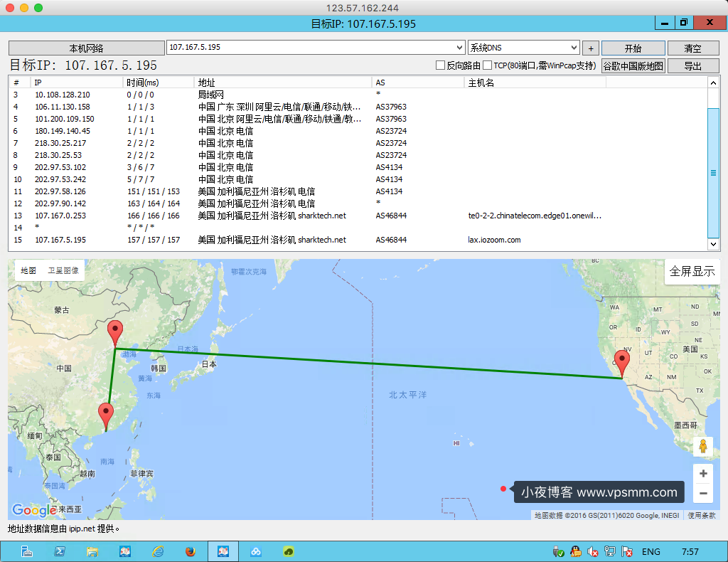Image resolution: width=728 pixels, height=562 pixels.
Task: Select the hop 14 row with asterisks
Action: (x=358, y=228)
